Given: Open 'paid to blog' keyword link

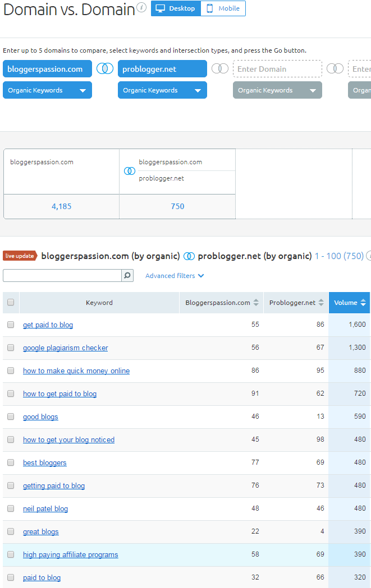Looking at the screenshot, I should 42,577.
